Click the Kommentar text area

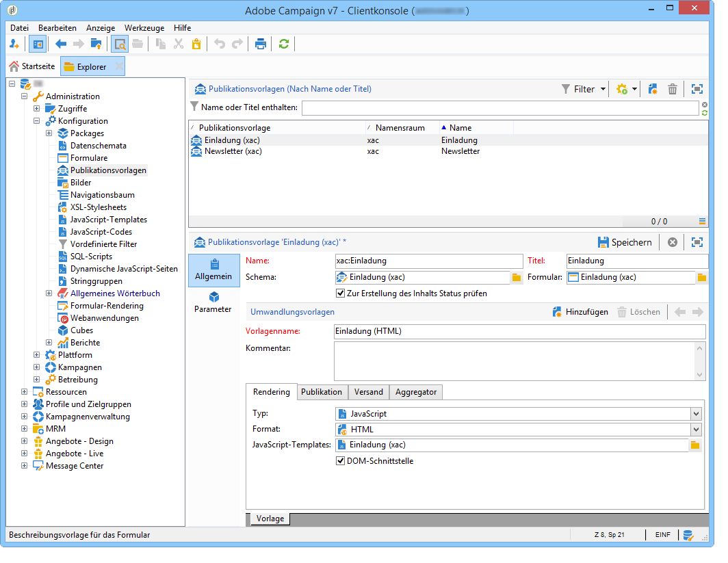pos(514,361)
